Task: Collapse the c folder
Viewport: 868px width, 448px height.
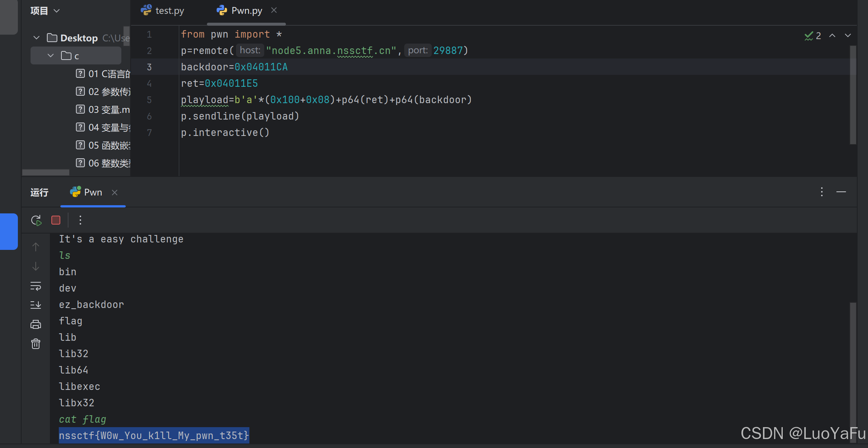Action: pos(51,56)
